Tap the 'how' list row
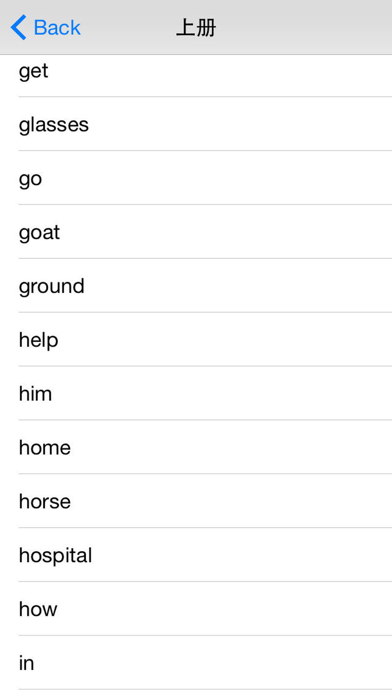 click(196, 609)
